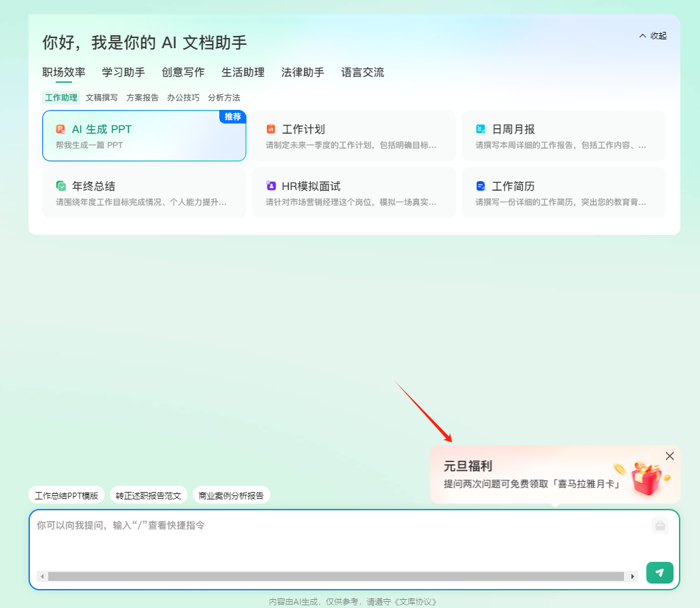Select the 法律助手 tab
Image resolution: width=700 pixels, height=608 pixels.
[x=302, y=72]
